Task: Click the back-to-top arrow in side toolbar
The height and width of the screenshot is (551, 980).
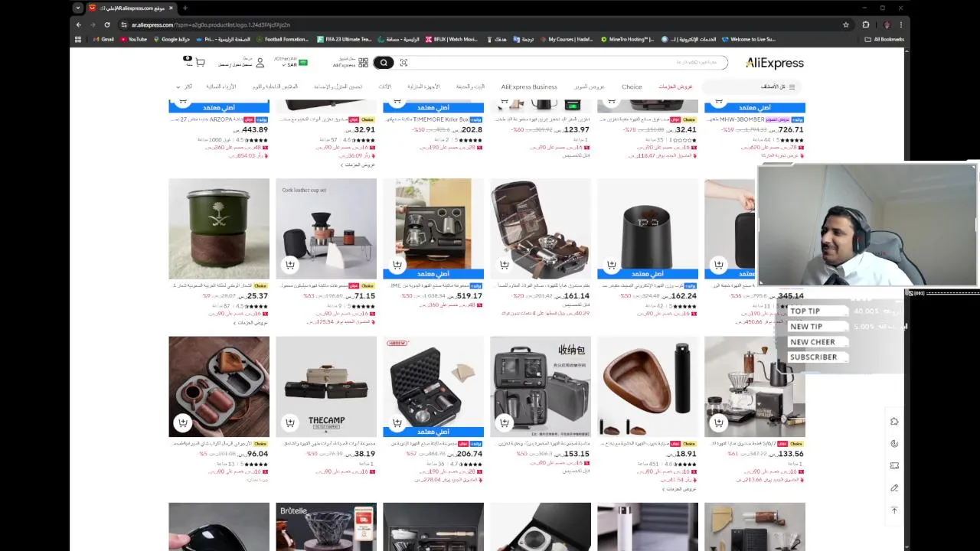Action: point(894,510)
